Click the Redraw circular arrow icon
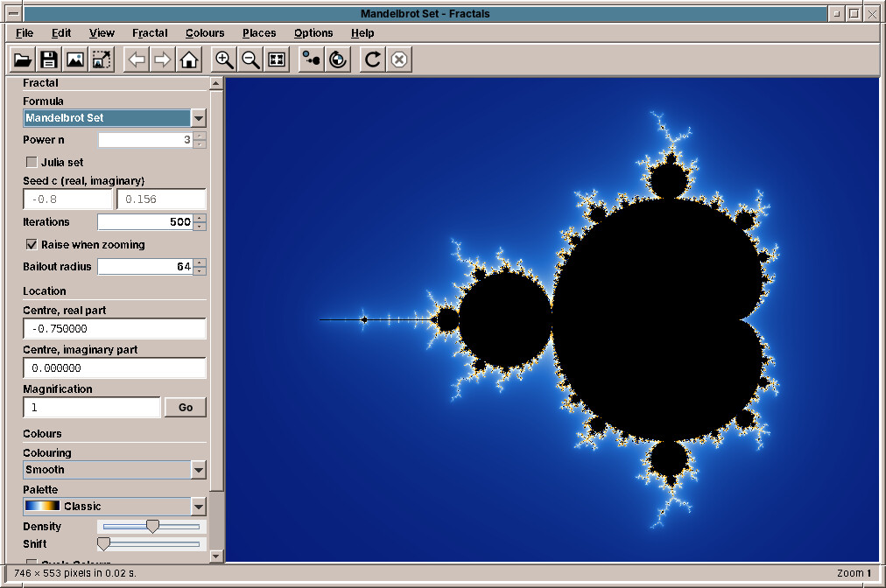Viewport: 886px width, 588px height. pyautogui.click(x=372, y=59)
